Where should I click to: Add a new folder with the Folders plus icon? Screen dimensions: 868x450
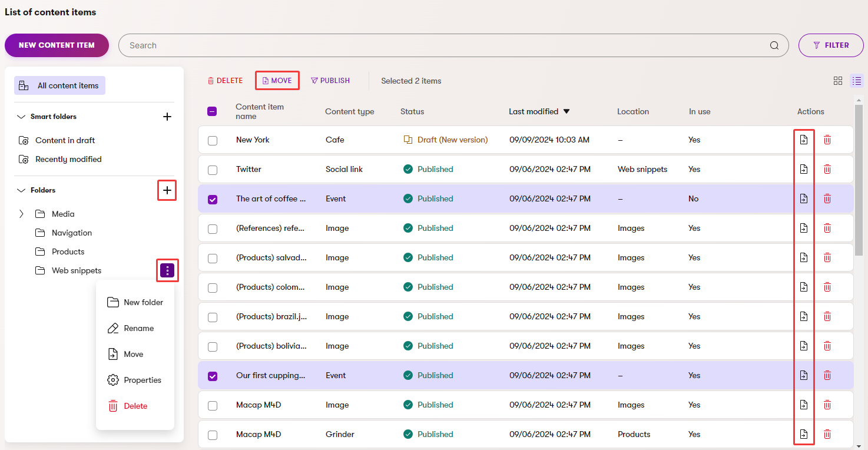(x=167, y=190)
